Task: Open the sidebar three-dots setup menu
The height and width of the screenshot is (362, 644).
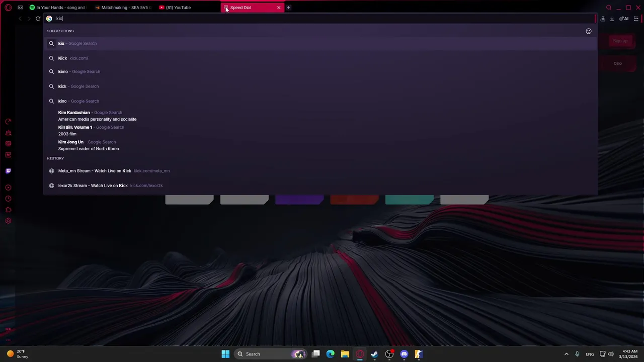Action: 8,339
